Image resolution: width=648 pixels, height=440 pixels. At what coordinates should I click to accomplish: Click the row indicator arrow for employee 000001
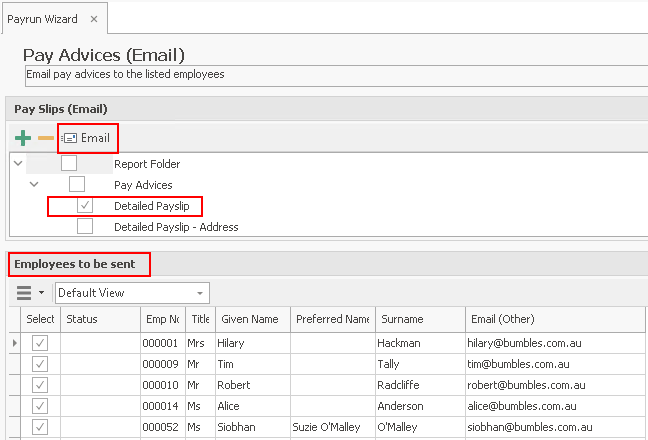pyautogui.click(x=15, y=343)
